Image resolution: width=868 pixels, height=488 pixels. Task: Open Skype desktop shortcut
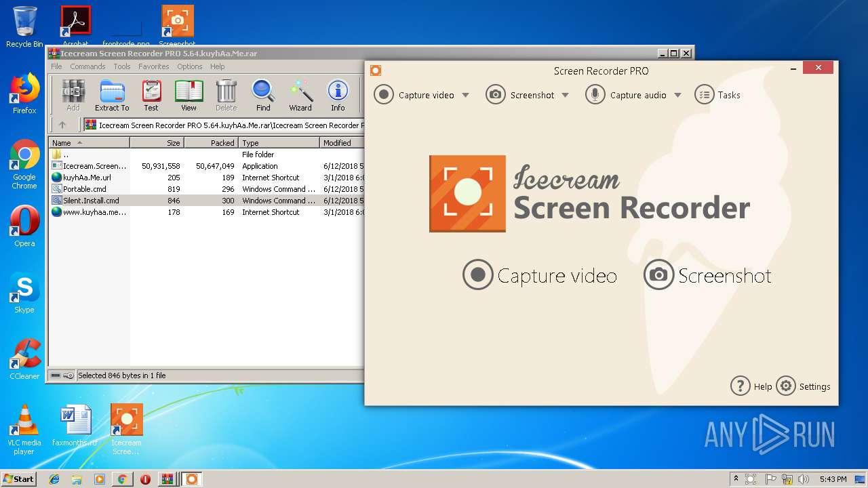(x=24, y=293)
